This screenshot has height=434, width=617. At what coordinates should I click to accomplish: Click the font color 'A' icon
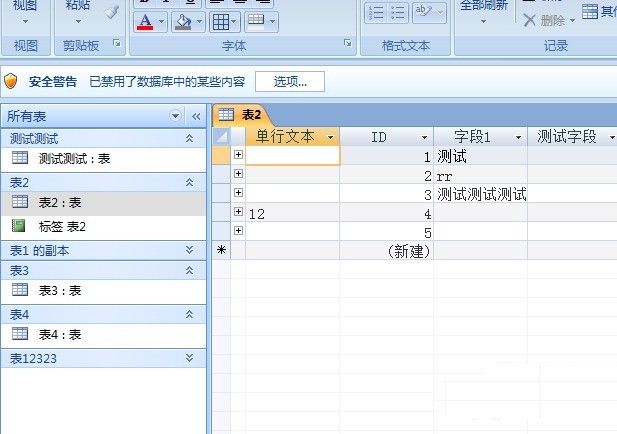(145, 21)
